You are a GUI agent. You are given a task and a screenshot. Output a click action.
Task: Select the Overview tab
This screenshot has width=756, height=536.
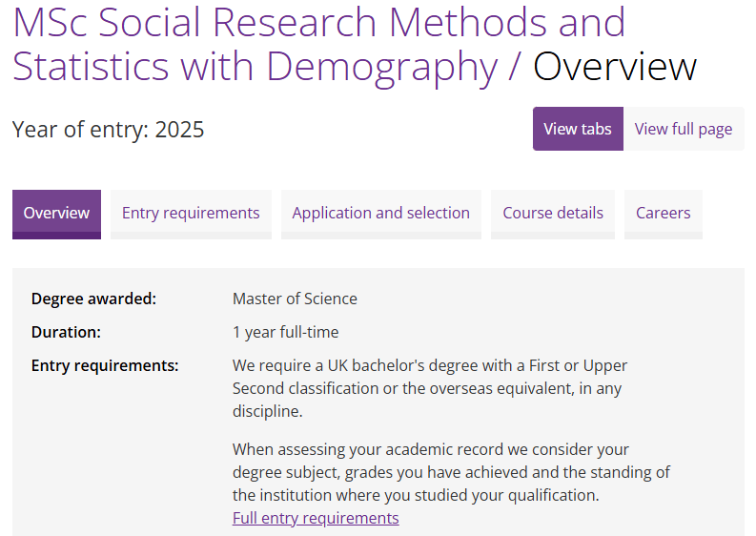click(56, 215)
